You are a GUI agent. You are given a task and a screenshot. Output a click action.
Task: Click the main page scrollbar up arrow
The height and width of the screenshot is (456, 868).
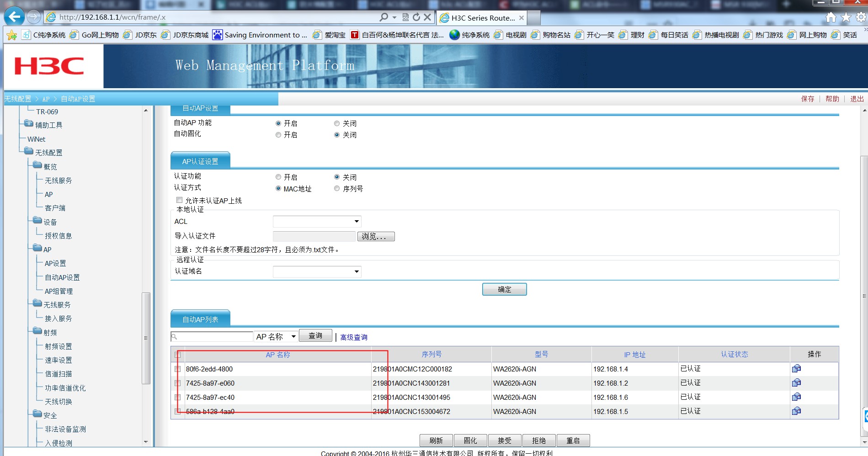tap(864, 111)
